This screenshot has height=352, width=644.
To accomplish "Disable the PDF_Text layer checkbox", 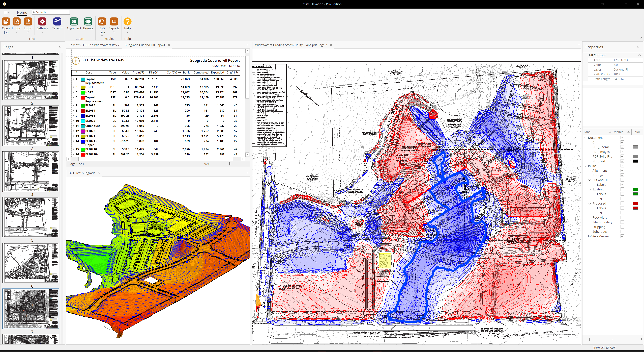I will point(622,161).
